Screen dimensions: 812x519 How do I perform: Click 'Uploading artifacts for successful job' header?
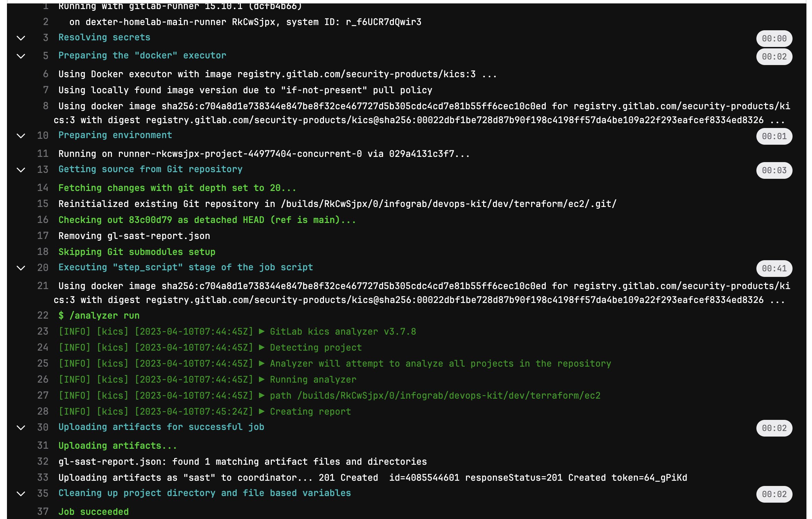(161, 427)
